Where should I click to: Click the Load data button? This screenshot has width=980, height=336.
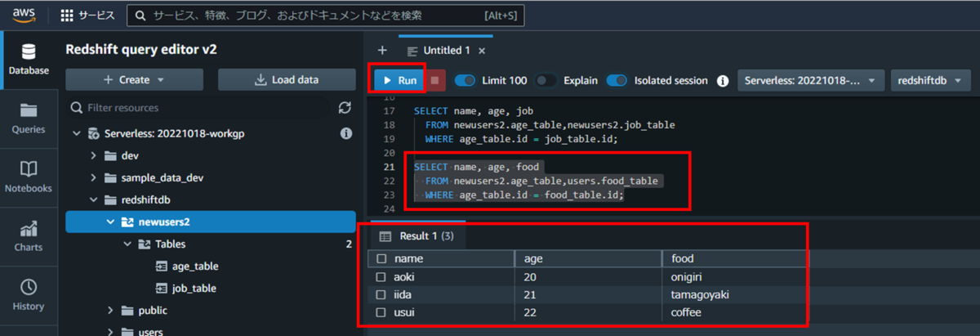tap(287, 80)
